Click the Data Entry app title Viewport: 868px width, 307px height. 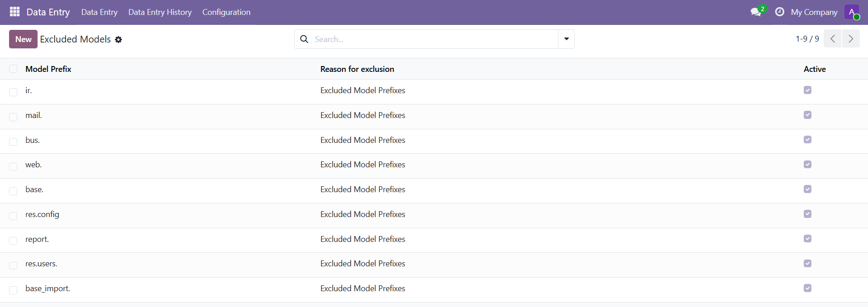click(x=48, y=12)
